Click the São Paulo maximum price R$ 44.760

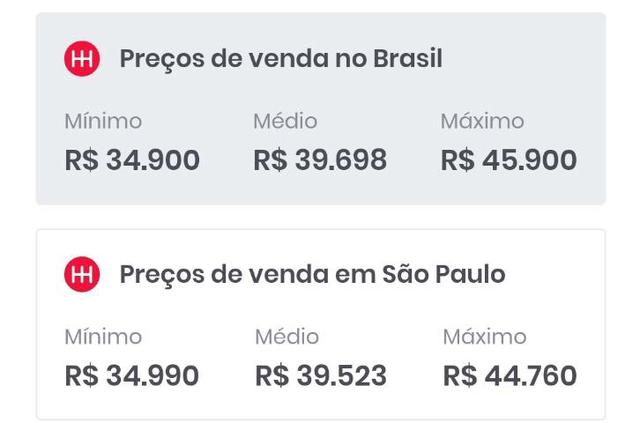(510, 375)
